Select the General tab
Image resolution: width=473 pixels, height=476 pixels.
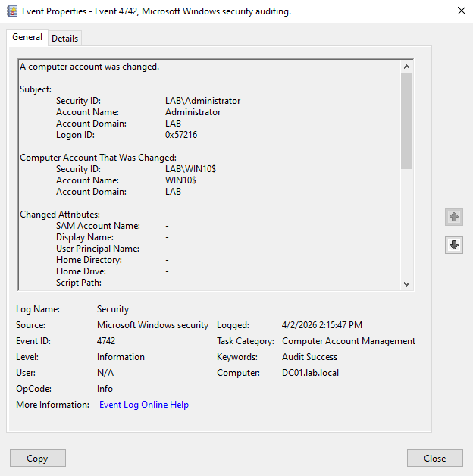[x=27, y=38]
